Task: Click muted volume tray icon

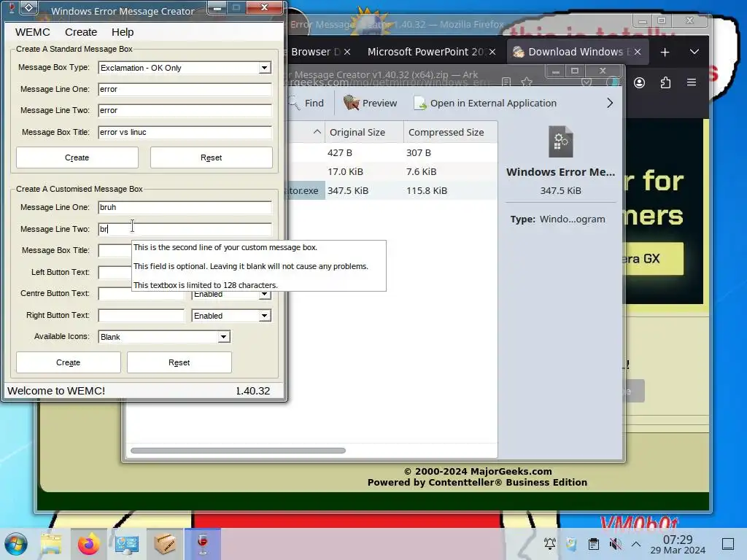Action: coord(616,543)
